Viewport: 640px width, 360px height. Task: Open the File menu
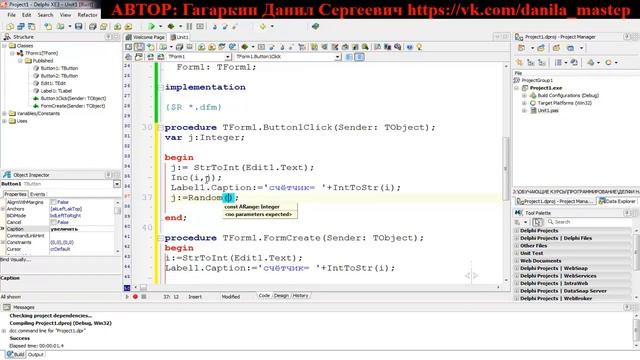tap(11, 15)
